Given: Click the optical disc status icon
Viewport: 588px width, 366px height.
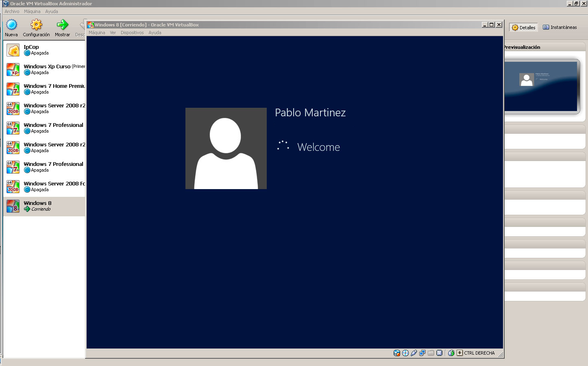Looking at the screenshot, I should click(405, 353).
